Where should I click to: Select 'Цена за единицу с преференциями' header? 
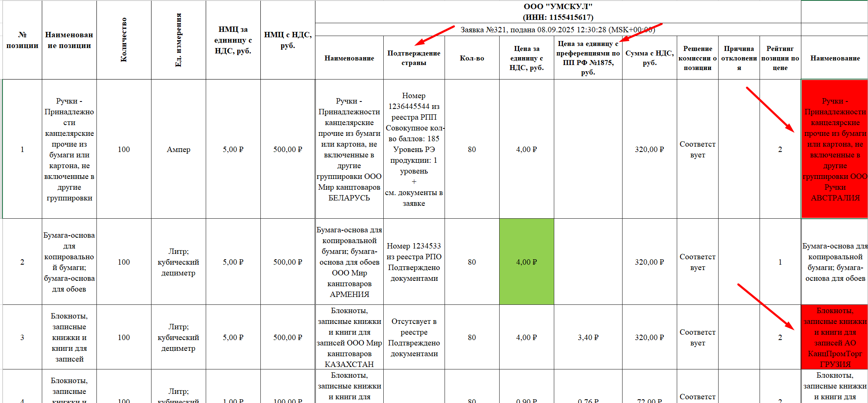[x=588, y=58]
